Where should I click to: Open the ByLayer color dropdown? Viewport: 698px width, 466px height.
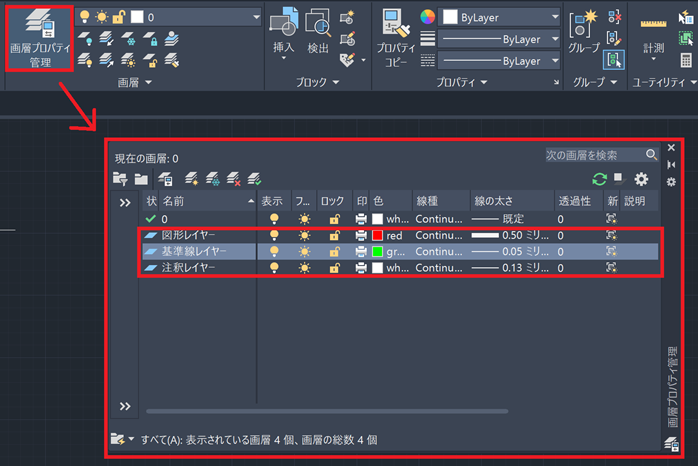[x=499, y=17]
